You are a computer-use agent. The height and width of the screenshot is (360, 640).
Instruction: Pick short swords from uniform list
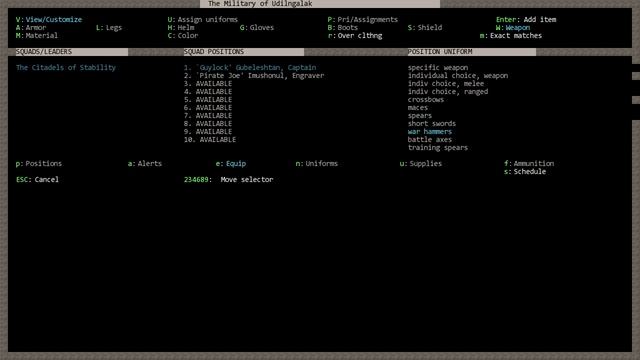click(432, 124)
